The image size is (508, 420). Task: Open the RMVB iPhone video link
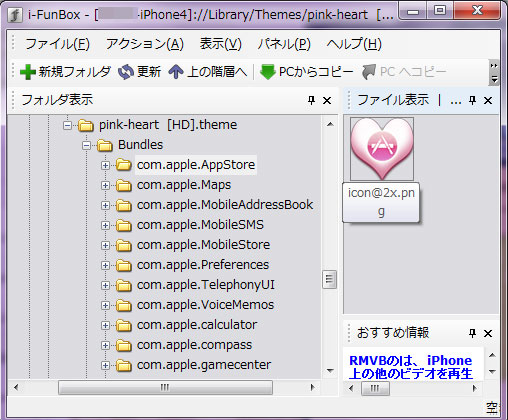[411, 367]
